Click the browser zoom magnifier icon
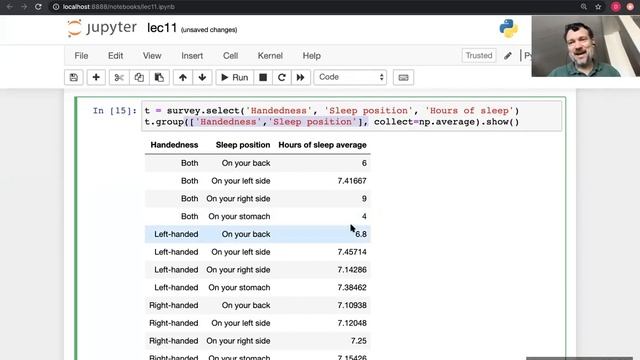The image size is (640, 360). [584, 7]
